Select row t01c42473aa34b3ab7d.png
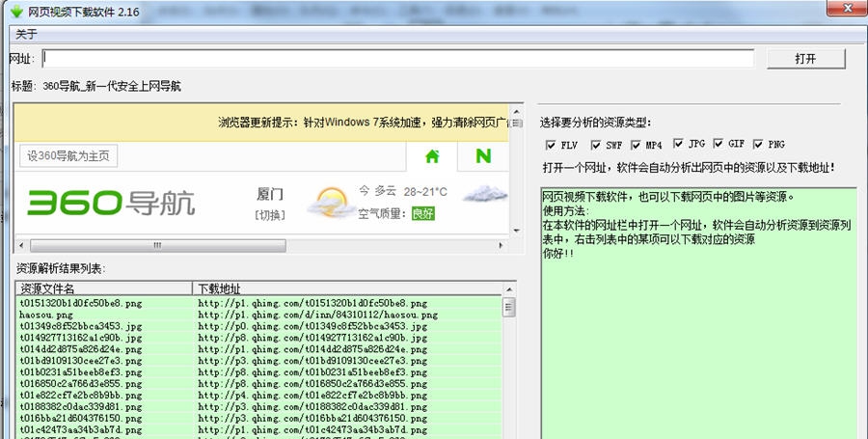868x439 pixels. [x=258, y=429]
